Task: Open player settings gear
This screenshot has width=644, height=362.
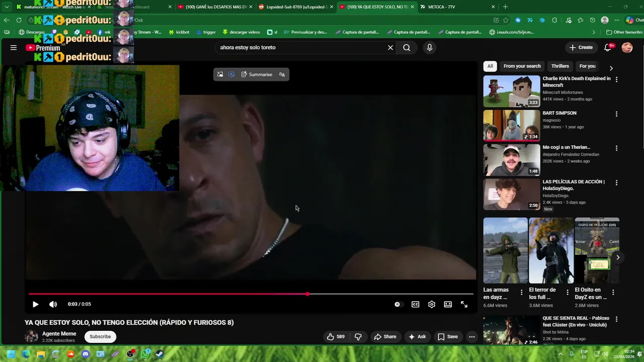Action: click(x=432, y=304)
